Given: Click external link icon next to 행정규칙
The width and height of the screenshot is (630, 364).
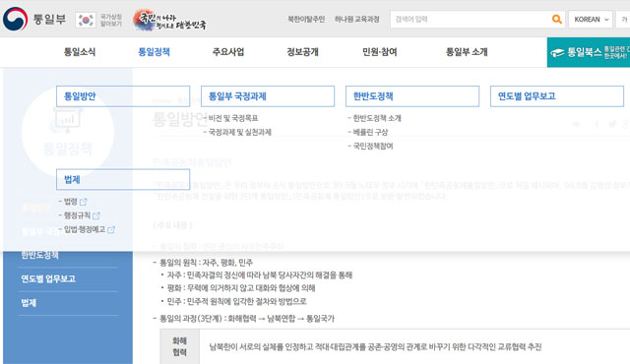Looking at the screenshot, I should pyautogui.click(x=96, y=215).
